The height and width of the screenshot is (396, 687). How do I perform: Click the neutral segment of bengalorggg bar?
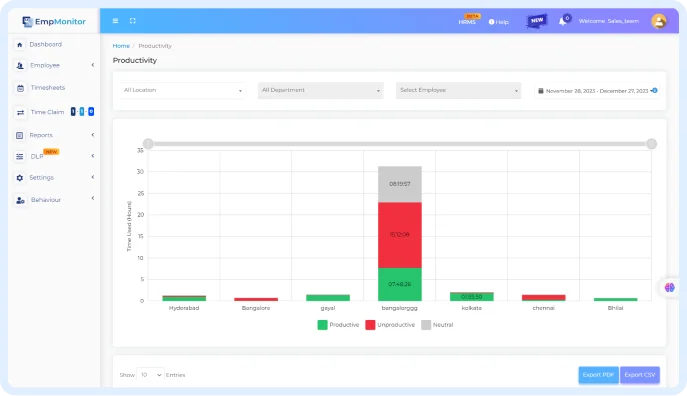(x=400, y=184)
